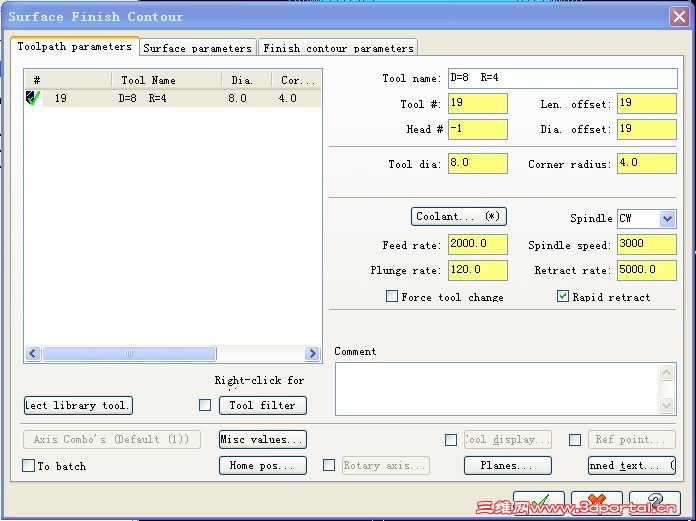696x521 pixels.
Task: Click the # column header
Action: tap(68, 80)
